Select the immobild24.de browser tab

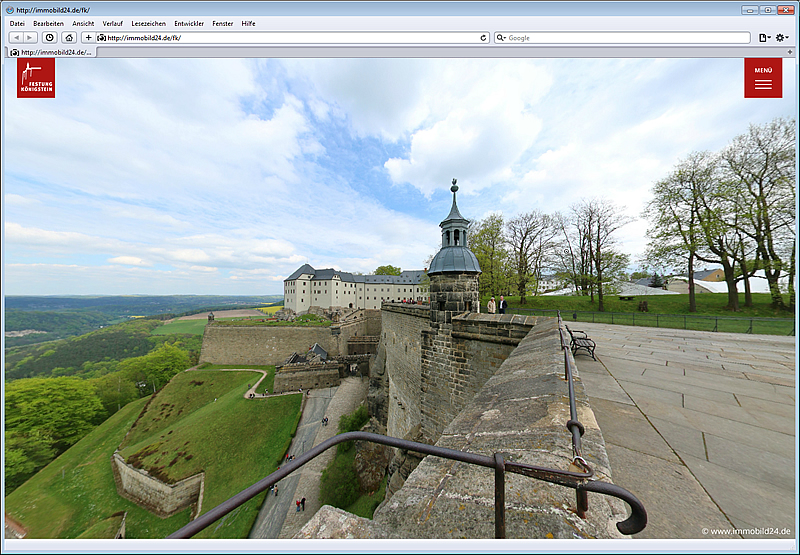click(52, 52)
